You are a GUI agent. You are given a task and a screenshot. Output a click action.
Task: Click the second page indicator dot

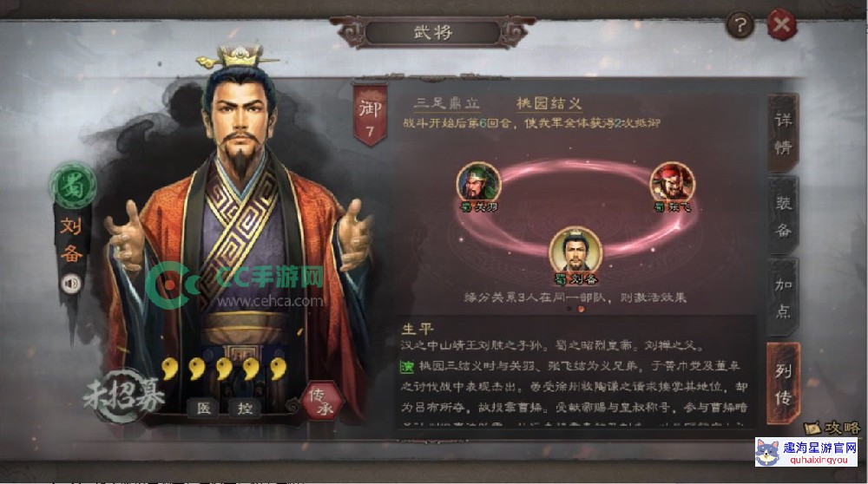[581, 309]
